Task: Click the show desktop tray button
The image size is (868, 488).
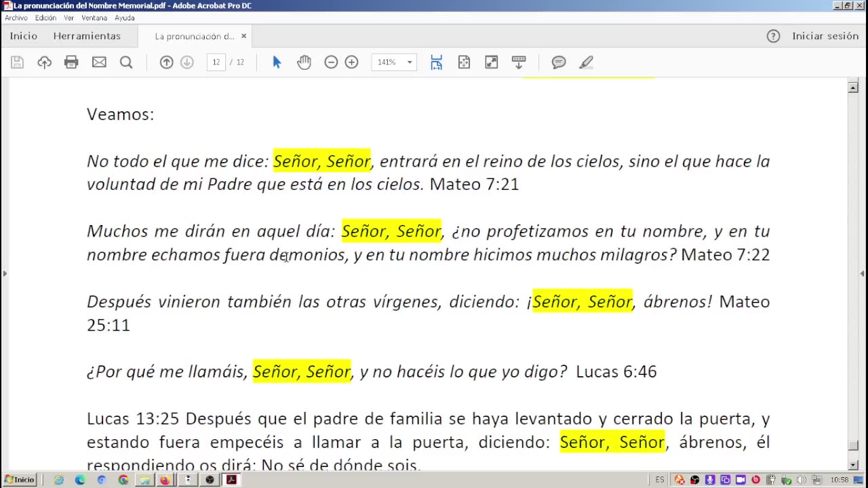Action: [859, 480]
